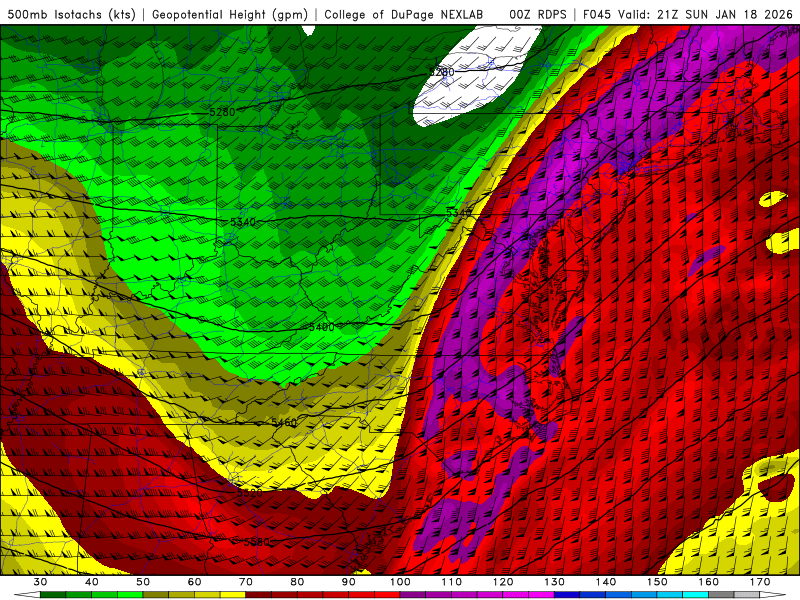Click the 150 label on the color scale

pos(658,582)
